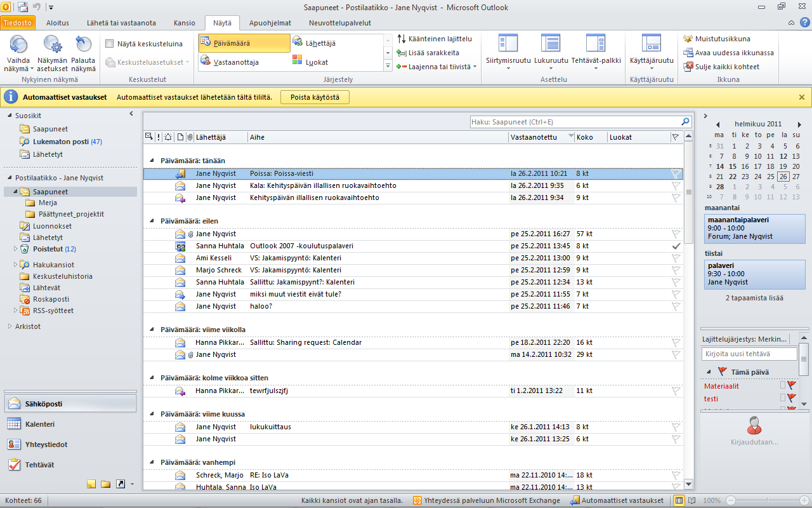Screen dimensions: 812x508
Task: Select Sähköposti navigation button
Action: point(70,403)
